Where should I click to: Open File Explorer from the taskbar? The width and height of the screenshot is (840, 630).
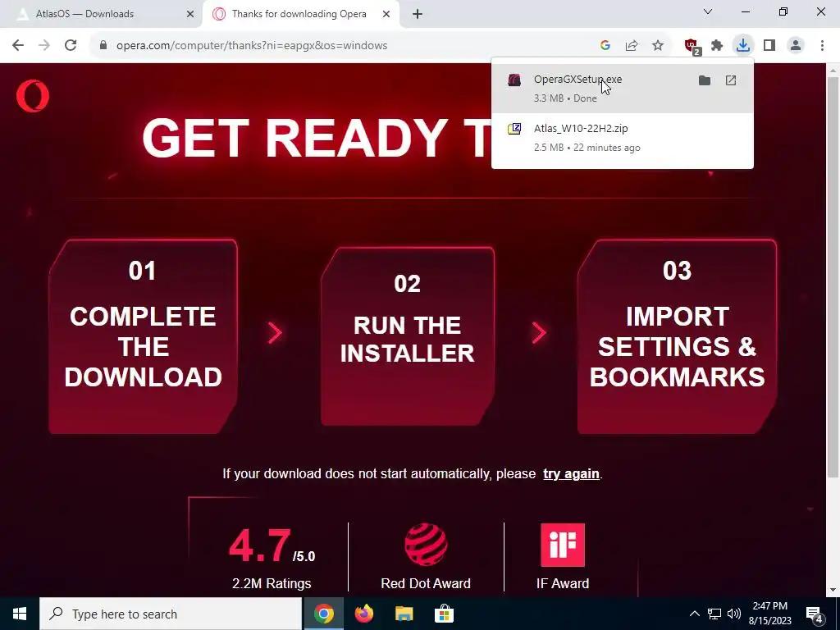[x=404, y=614]
